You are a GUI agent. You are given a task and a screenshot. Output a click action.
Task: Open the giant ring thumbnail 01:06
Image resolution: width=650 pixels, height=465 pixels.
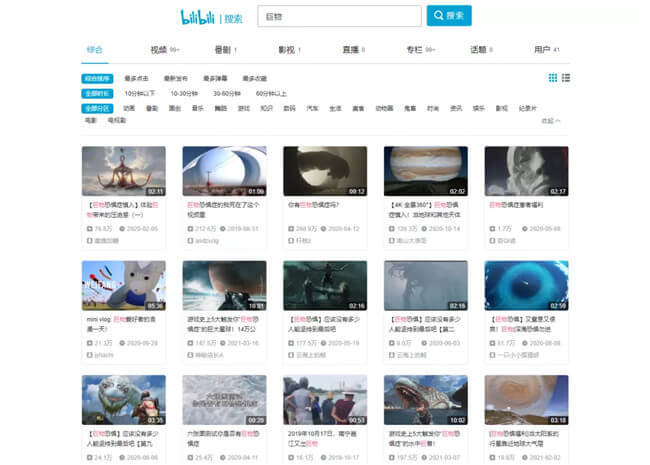click(x=224, y=171)
